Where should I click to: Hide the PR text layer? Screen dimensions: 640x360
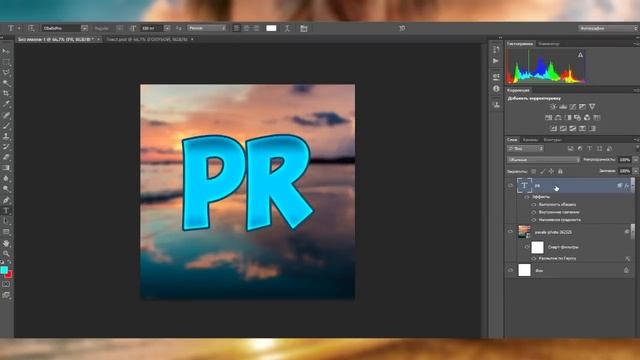(x=510, y=186)
